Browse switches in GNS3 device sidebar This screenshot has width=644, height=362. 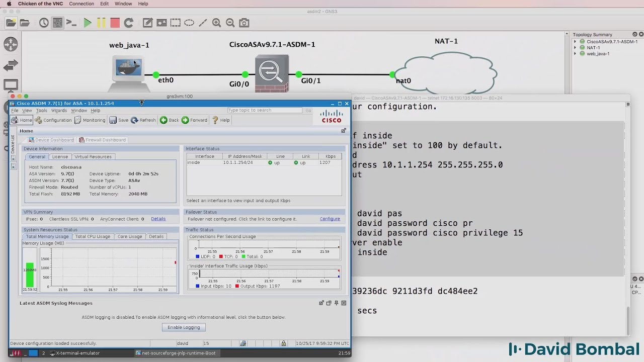[x=11, y=65]
